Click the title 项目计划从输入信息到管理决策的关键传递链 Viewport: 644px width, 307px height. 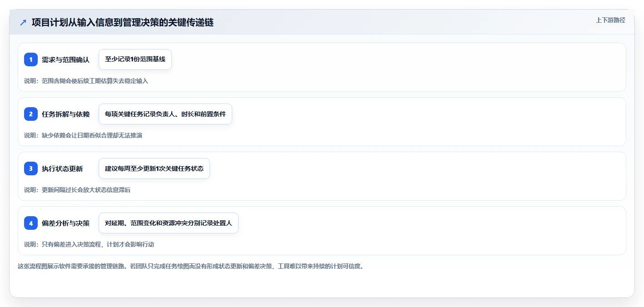click(x=123, y=22)
